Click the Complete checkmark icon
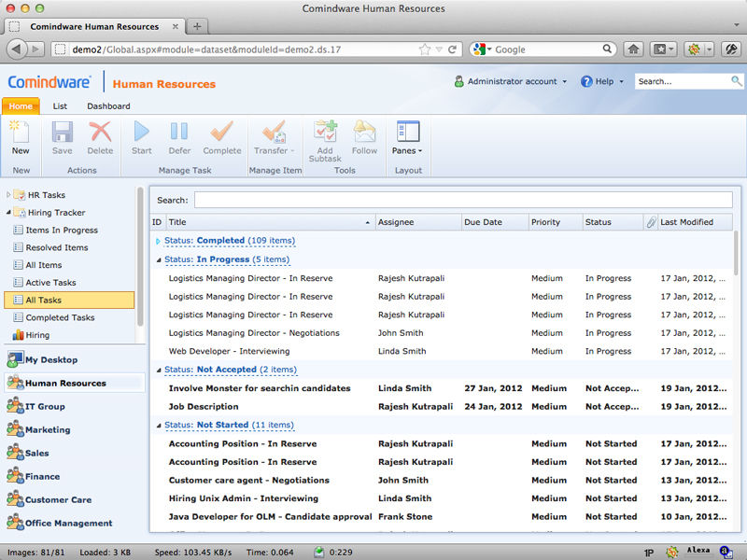 pyautogui.click(x=221, y=133)
